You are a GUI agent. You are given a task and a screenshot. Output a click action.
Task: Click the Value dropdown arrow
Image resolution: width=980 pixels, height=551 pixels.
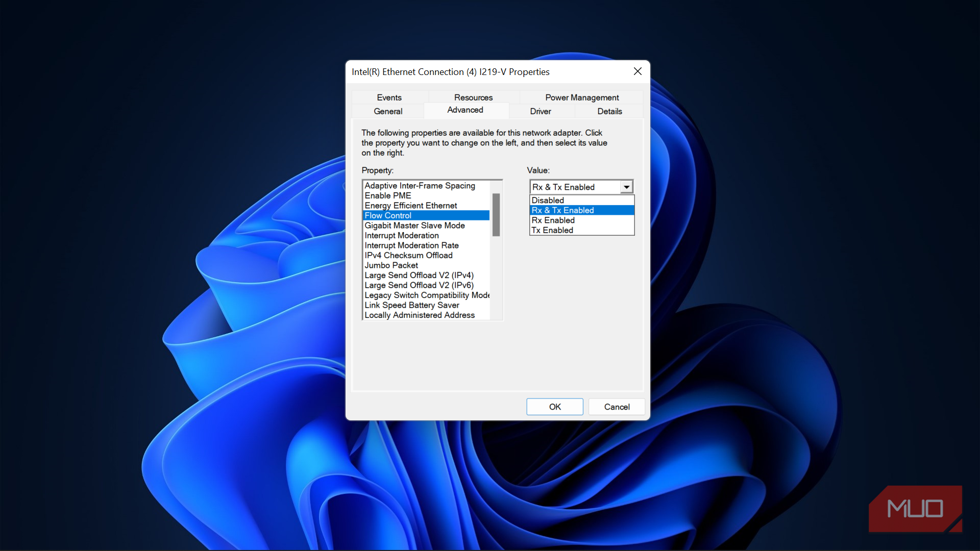pyautogui.click(x=626, y=187)
